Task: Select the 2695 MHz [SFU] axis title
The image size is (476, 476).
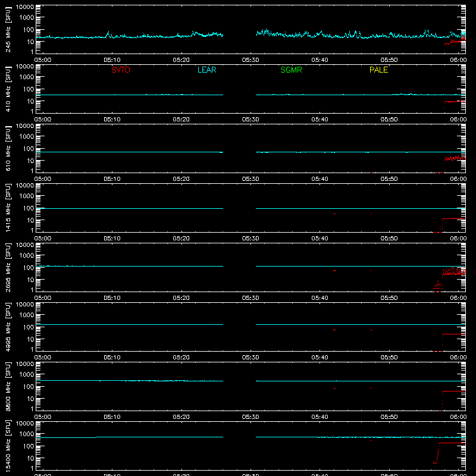Action: [x=8, y=268]
